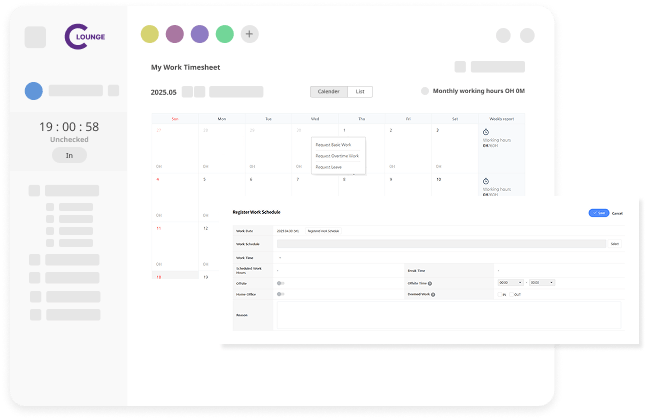Image resolution: width=646 pixels, height=420 pixels.
Task: Click the plus button beside the colored circles
Action: tap(249, 34)
